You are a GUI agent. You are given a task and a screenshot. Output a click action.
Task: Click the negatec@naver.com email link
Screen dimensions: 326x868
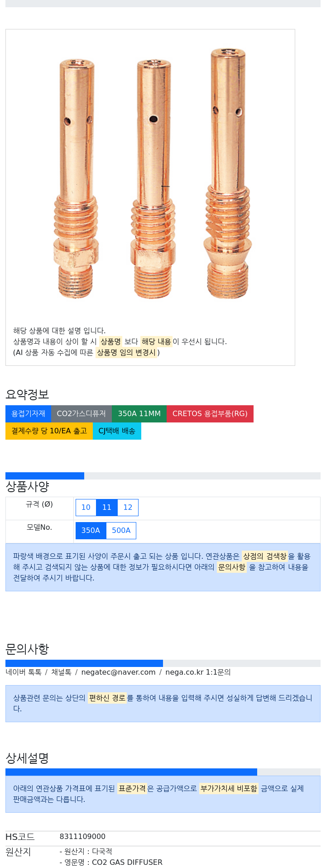pyautogui.click(x=118, y=672)
